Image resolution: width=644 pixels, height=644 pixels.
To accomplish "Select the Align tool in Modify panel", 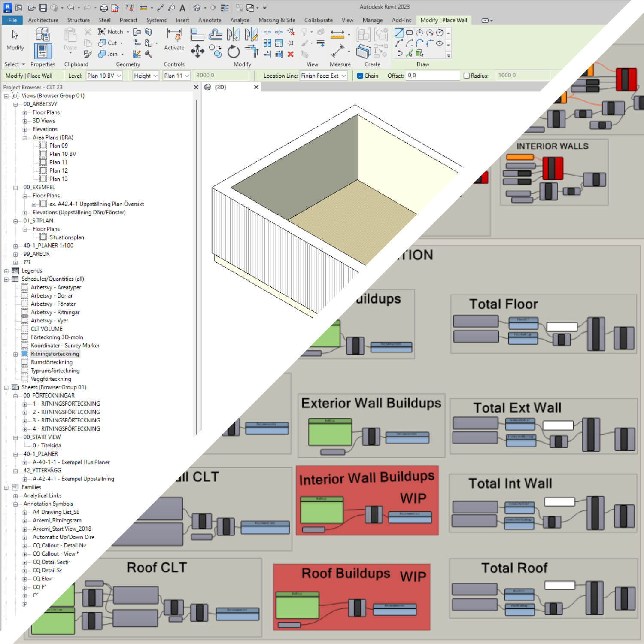I will tap(197, 35).
